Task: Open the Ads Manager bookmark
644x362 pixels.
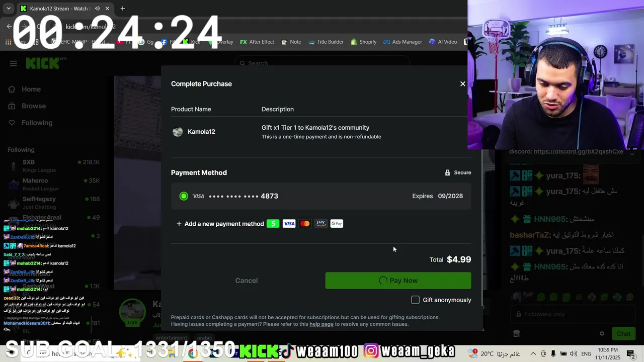Action: 403,42
